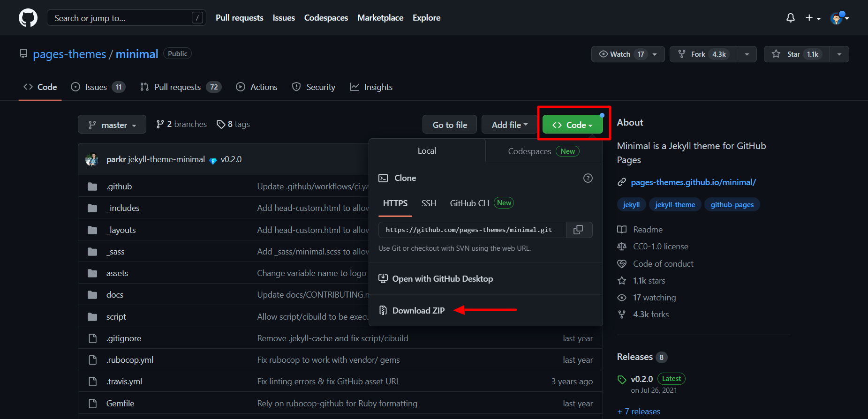Fork the repository

tap(703, 54)
